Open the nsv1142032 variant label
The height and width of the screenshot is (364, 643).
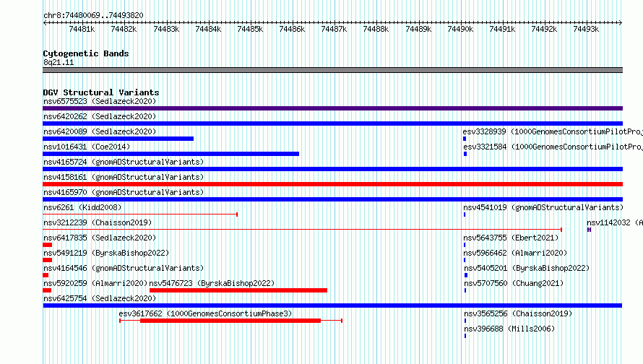(x=614, y=222)
